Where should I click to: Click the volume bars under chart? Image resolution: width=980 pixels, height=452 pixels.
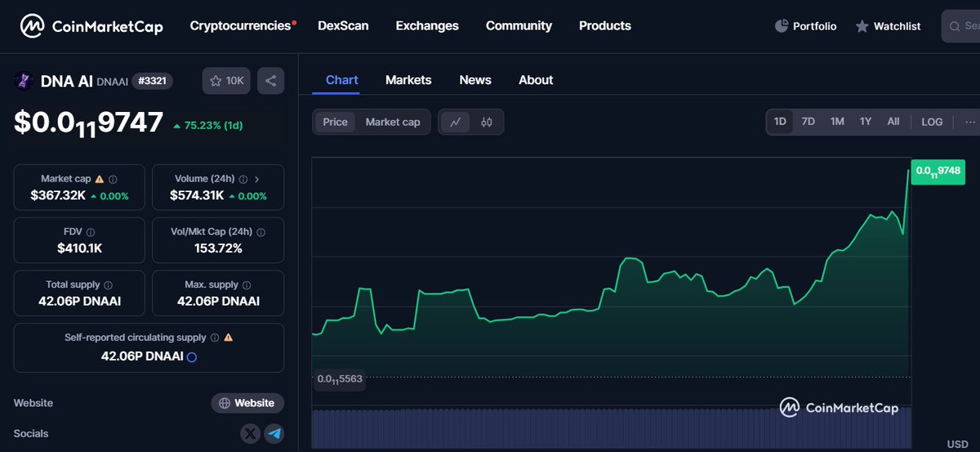(x=611, y=428)
